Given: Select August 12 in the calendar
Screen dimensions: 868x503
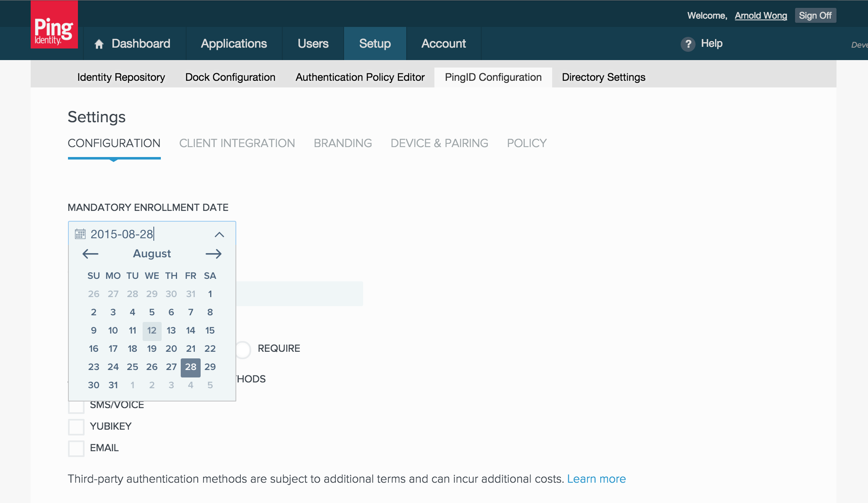Looking at the screenshot, I should (x=152, y=330).
